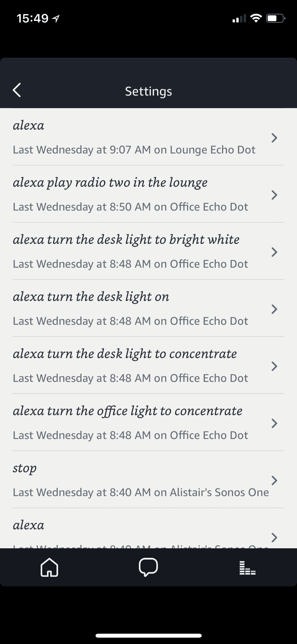Tap the battery indicator icon
Screen dimensions: 297x644
click(x=275, y=19)
